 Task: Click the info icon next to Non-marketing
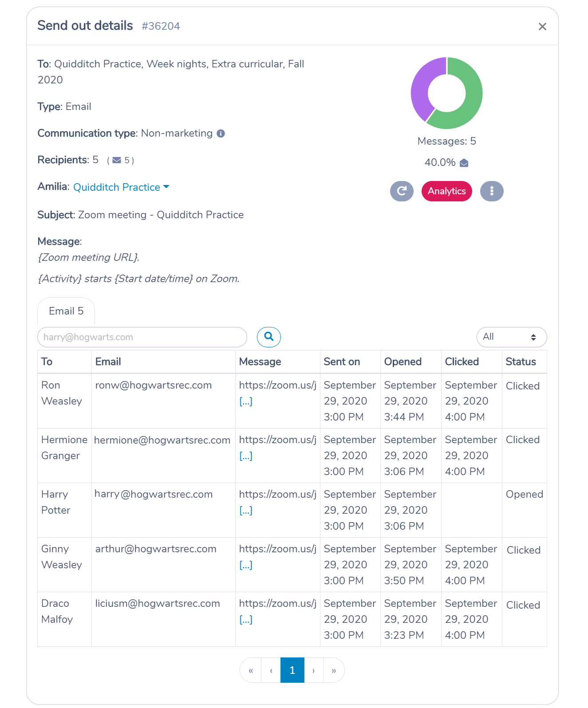(x=221, y=134)
